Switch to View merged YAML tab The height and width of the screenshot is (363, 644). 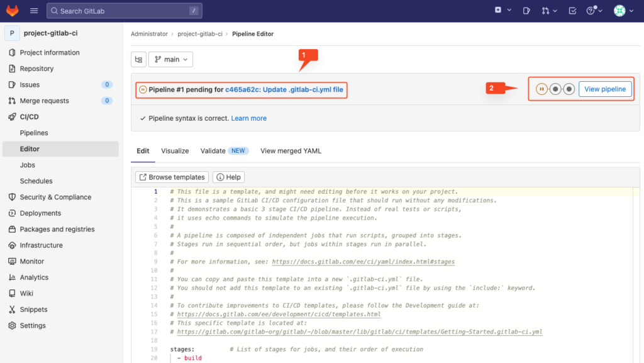(x=291, y=151)
